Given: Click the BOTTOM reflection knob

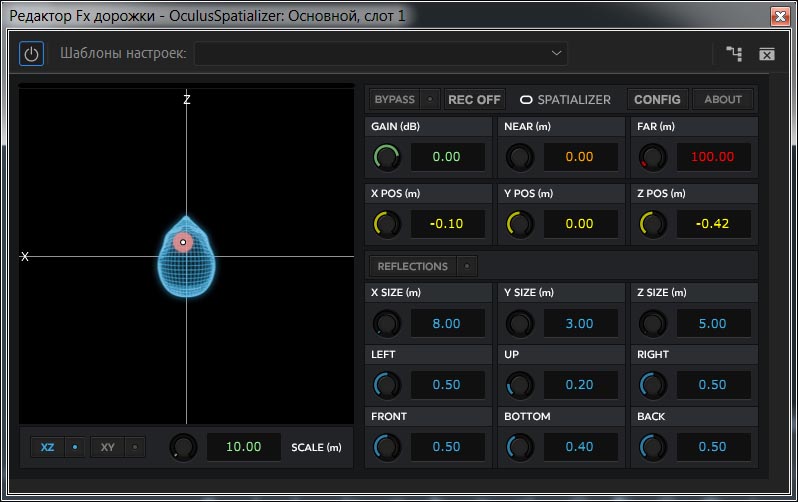Looking at the screenshot, I should pos(520,447).
